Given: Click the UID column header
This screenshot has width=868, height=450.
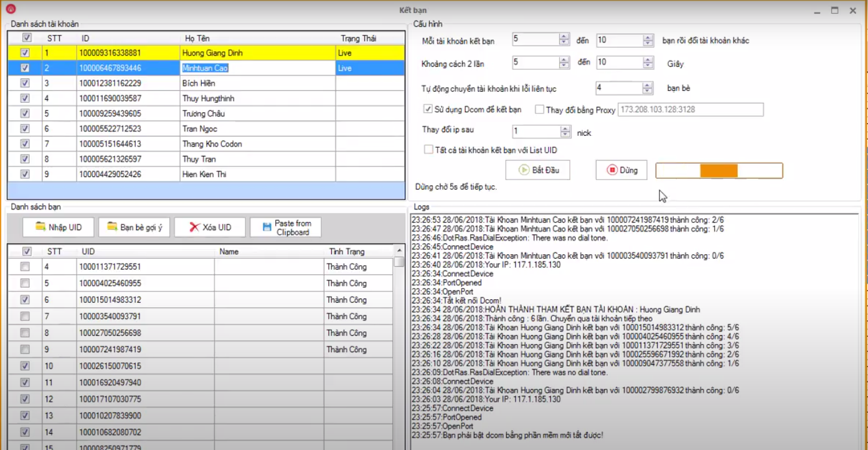Looking at the screenshot, I should [145, 251].
